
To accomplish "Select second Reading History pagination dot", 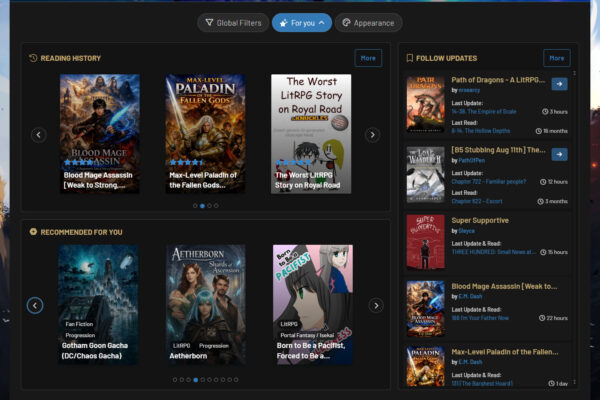I will (202, 206).
